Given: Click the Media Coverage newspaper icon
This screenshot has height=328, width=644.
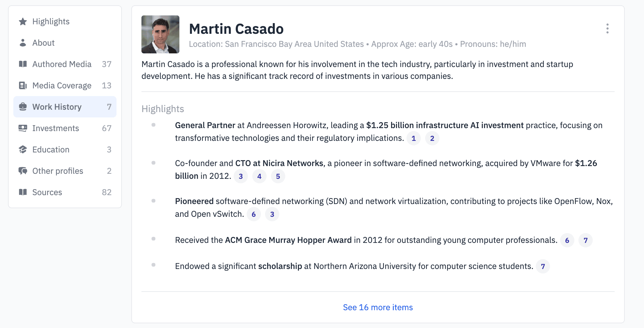Looking at the screenshot, I should [23, 85].
